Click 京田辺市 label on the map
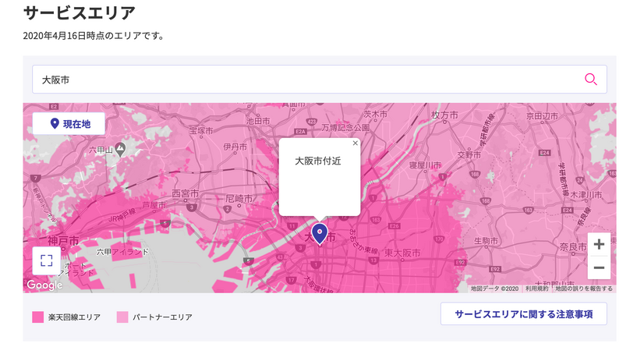Screen dimensions: 644x347 [542, 116]
